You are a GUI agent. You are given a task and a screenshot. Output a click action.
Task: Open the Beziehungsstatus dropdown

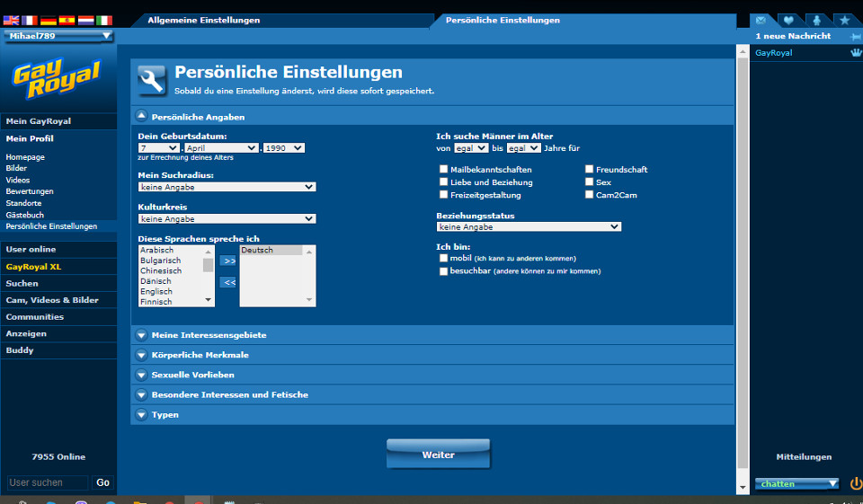pos(529,227)
